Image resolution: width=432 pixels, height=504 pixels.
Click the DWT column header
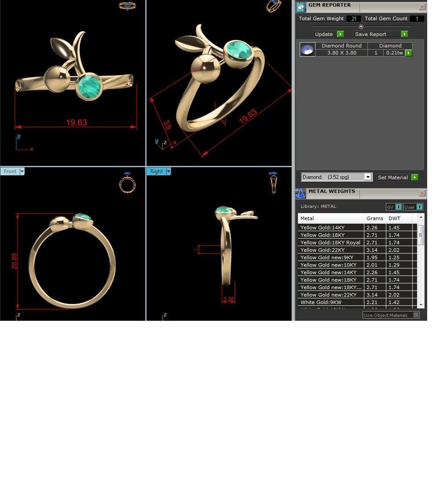pos(399,218)
